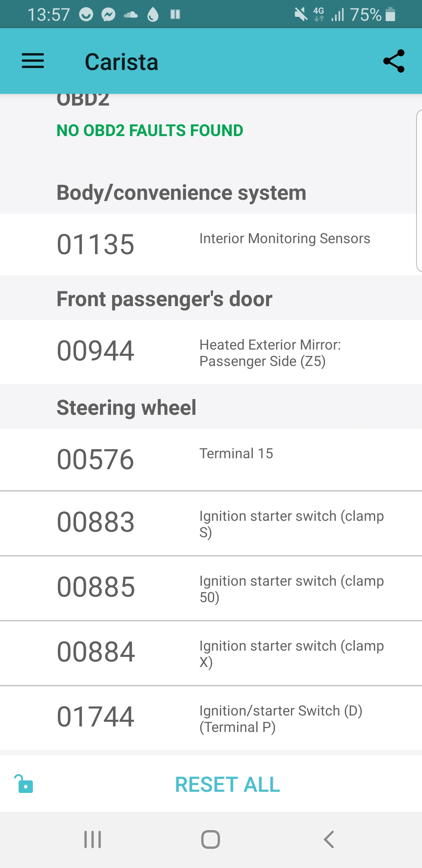The image size is (422, 868).
Task: Select fault 00884 clamp X entry
Action: click(x=211, y=653)
